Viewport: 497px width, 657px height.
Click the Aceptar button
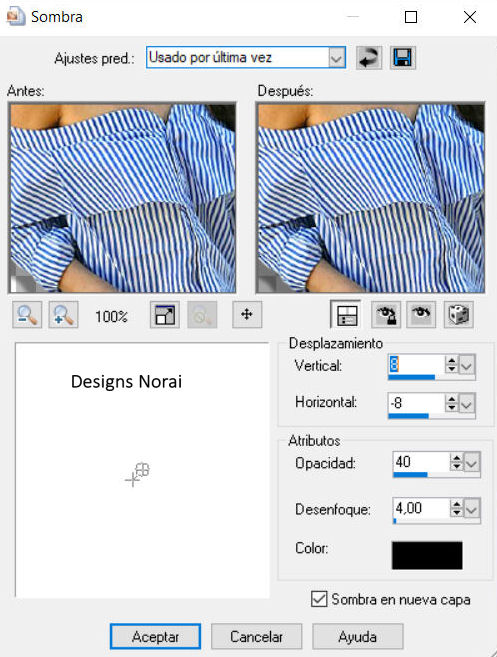155,636
